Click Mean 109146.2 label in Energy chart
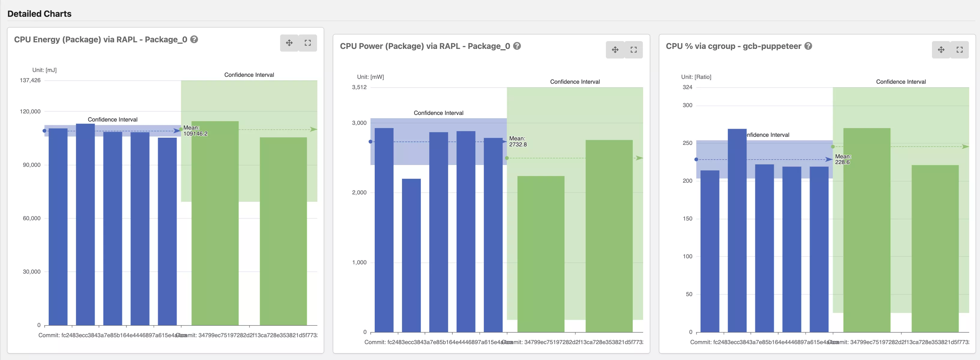The width and height of the screenshot is (980, 360). (195, 131)
